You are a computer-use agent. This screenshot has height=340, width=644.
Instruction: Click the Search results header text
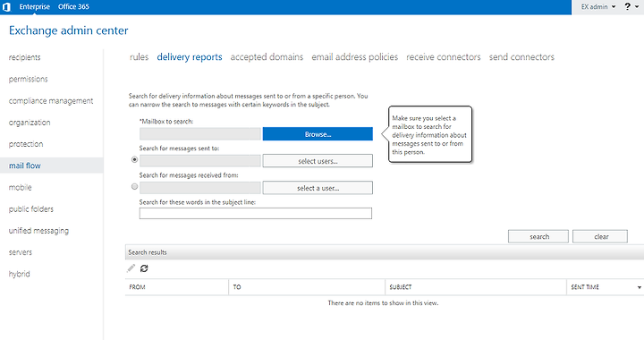(x=148, y=252)
